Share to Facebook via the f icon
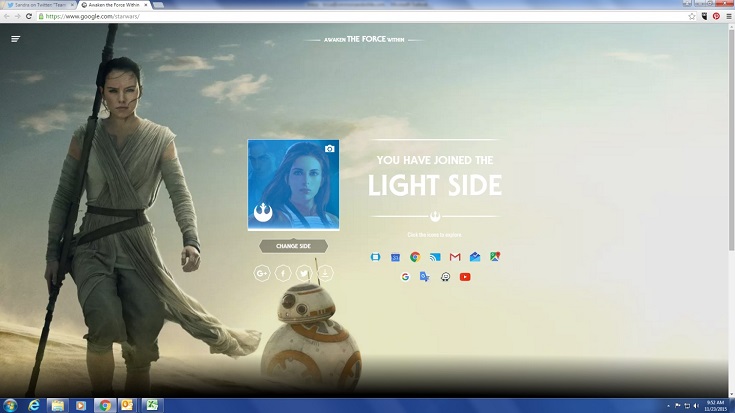Viewport: 735px width, 413px height. pos(283,273)
